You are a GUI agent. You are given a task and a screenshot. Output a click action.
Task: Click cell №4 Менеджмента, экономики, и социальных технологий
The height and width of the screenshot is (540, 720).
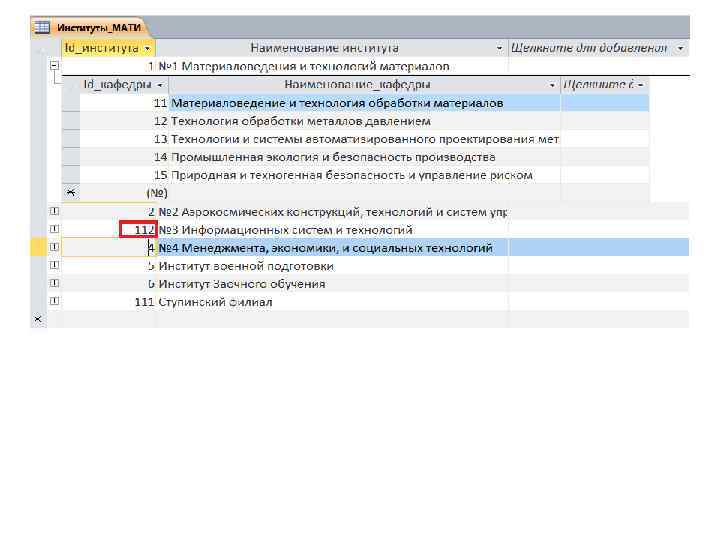click(332, 248)
